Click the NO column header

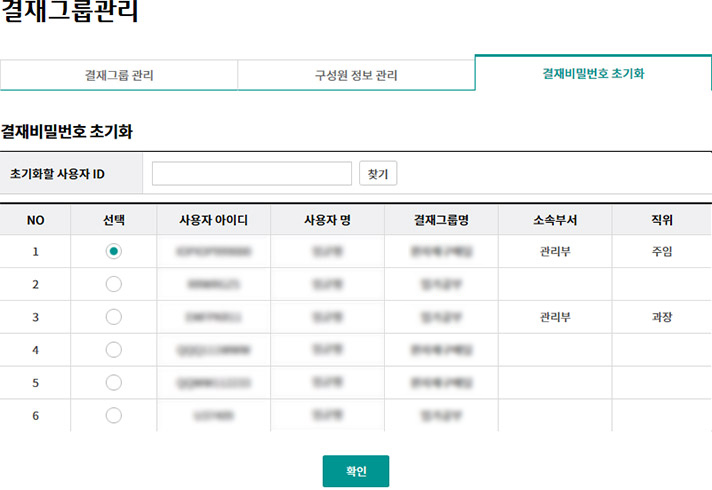(36, 219)
